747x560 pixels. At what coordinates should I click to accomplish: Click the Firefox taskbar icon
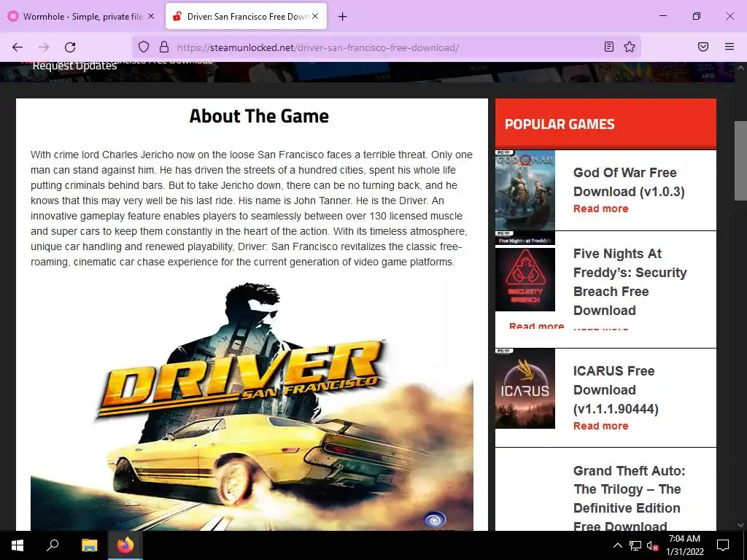tap(125, 545)
